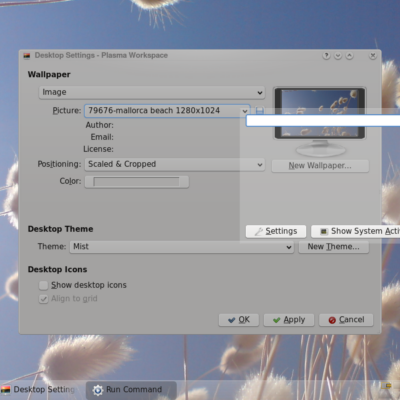
Task: Click the empty run command input field
Action: click(323, 121)
